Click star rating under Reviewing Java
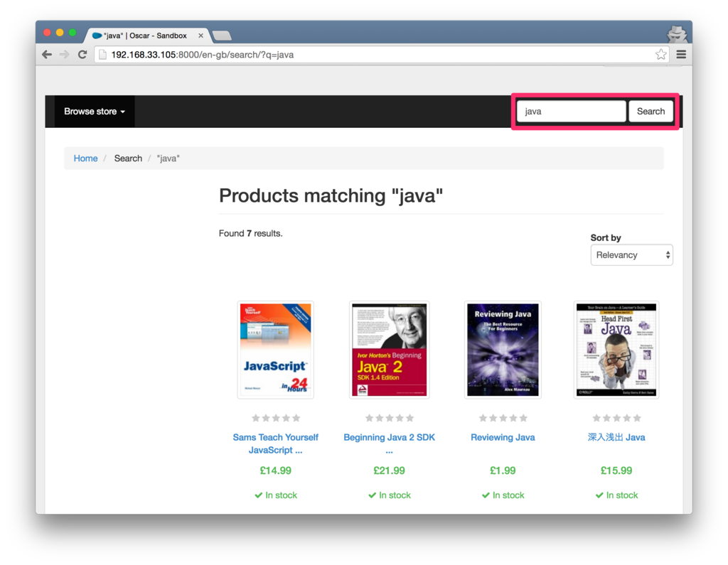This screenshot has width=728, height=565. [x=503, y=418]
